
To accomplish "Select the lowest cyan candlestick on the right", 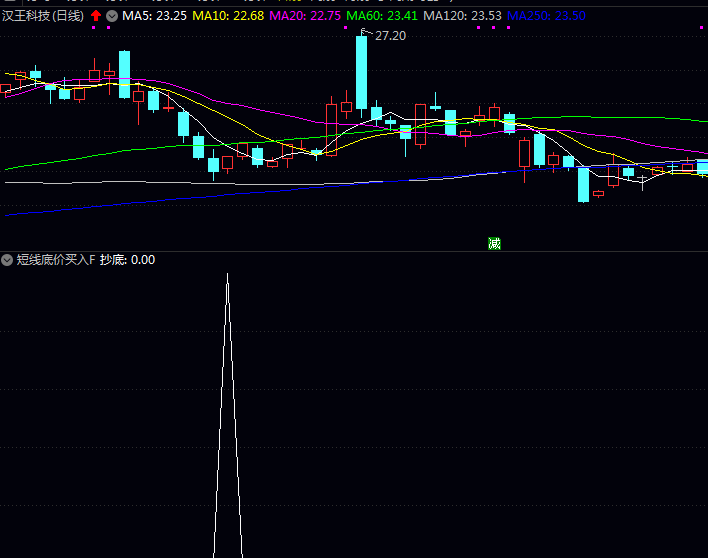I will [583, 184].
